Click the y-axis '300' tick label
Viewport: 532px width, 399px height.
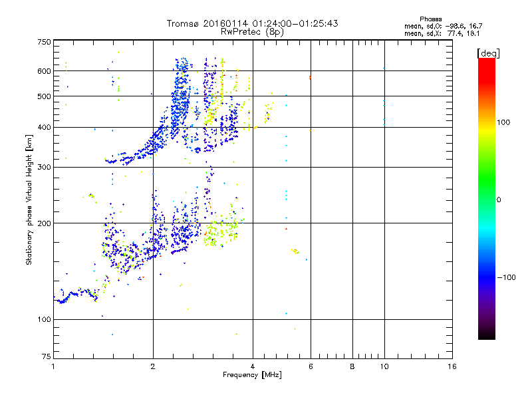pos(44,167)
